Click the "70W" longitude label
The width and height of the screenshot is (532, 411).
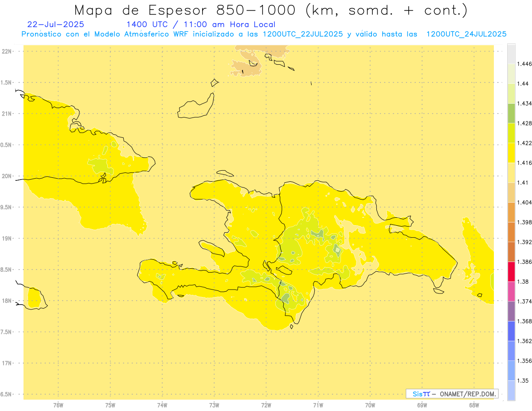(370, 405)
